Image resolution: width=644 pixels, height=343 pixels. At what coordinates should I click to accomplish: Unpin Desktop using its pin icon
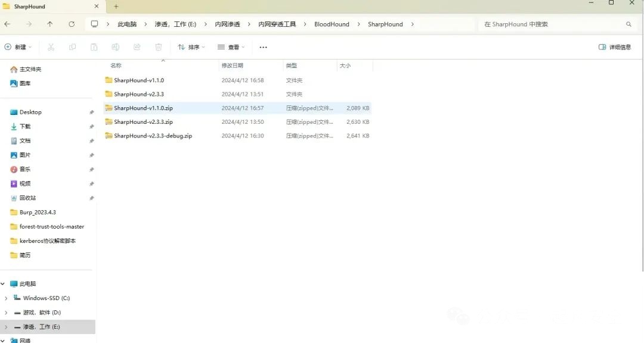tap(91, 113)
